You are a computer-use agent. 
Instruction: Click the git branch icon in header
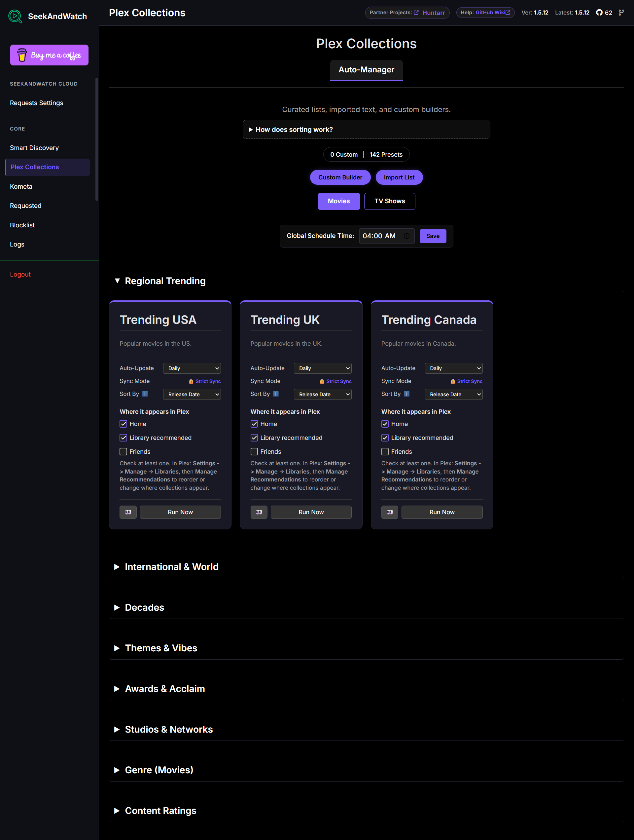pos(621,13)
